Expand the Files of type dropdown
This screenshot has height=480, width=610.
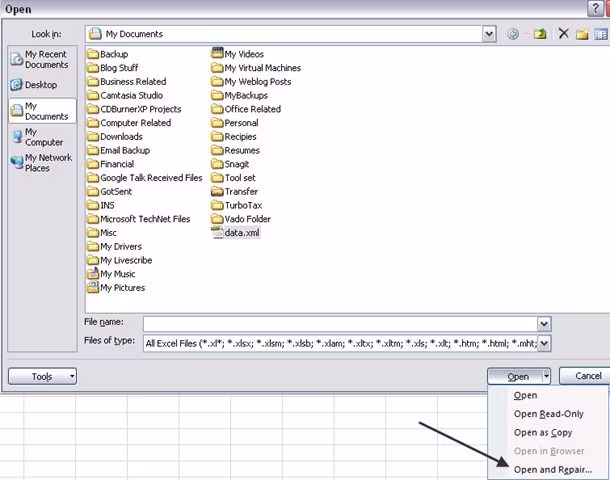coord(544,343)
